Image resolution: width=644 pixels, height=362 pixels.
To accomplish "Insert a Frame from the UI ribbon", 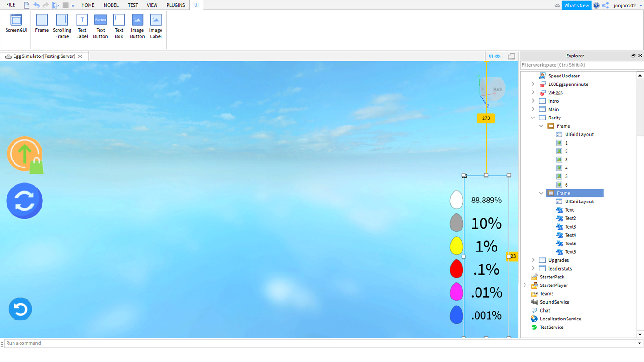I will (42, 23).
